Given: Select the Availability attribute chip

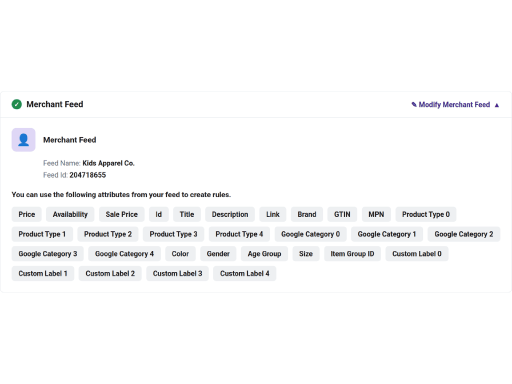Looking at the screenshot, I should (x=70, y=214).
